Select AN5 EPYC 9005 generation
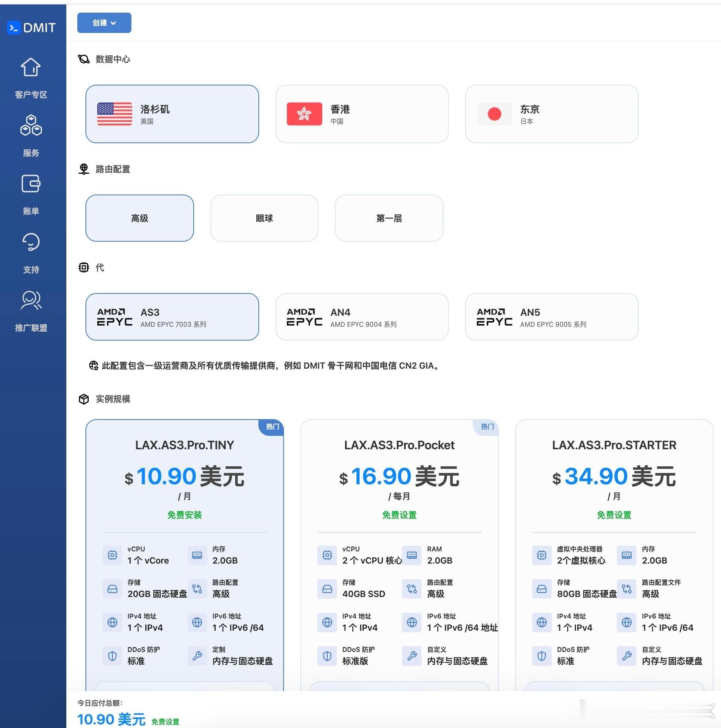721x728 pixels. (552, 317)
